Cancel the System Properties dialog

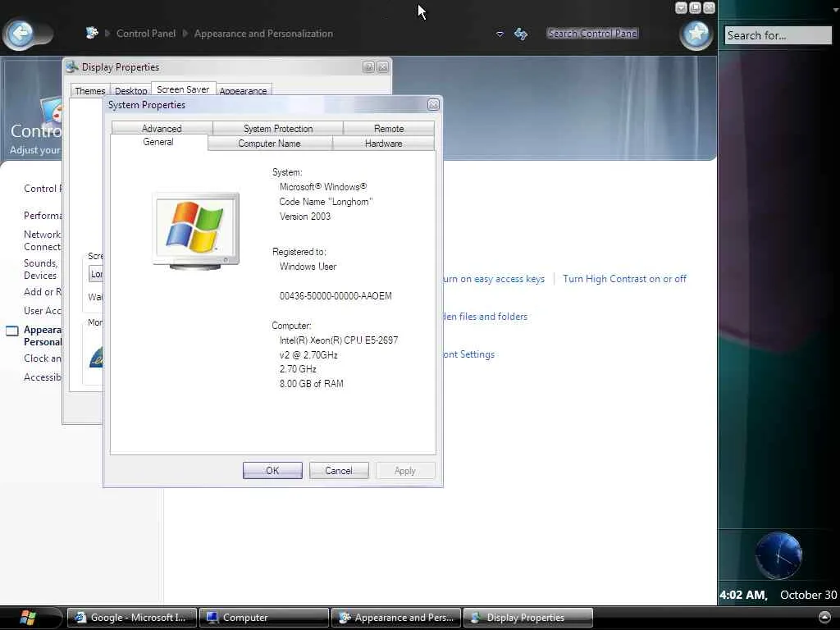339,470
